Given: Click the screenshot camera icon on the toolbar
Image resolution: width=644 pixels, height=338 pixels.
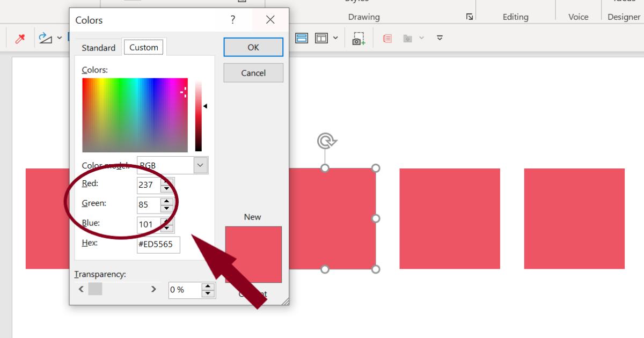Looking at the screenshot, I should tap(358, 38).
